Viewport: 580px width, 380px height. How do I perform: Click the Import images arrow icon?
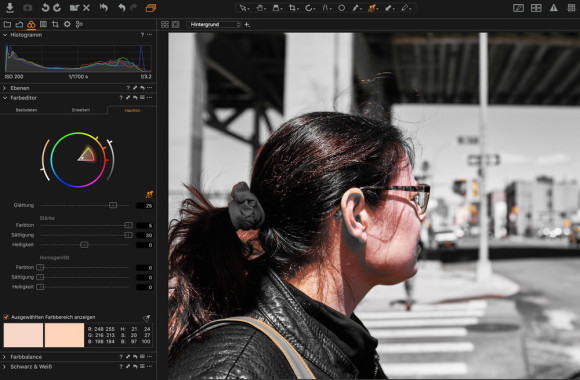pyautogui.click(x=10, y=7)
